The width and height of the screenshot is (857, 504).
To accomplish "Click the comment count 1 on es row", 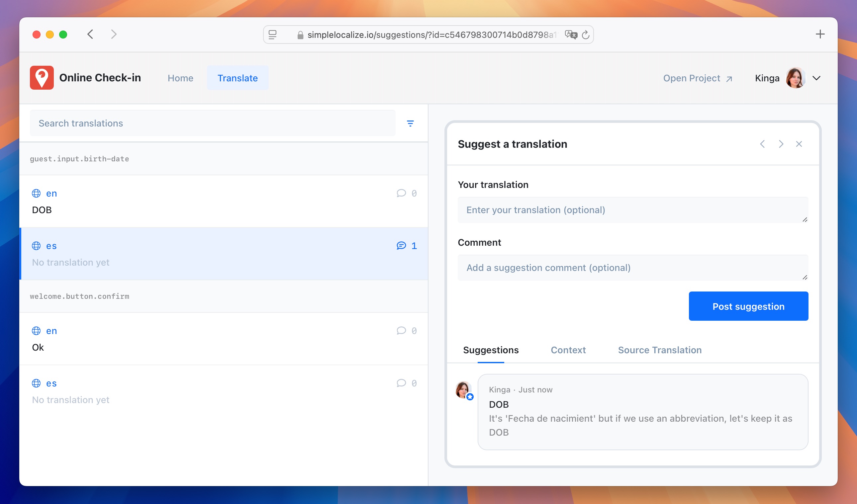I will pos(414,246).
